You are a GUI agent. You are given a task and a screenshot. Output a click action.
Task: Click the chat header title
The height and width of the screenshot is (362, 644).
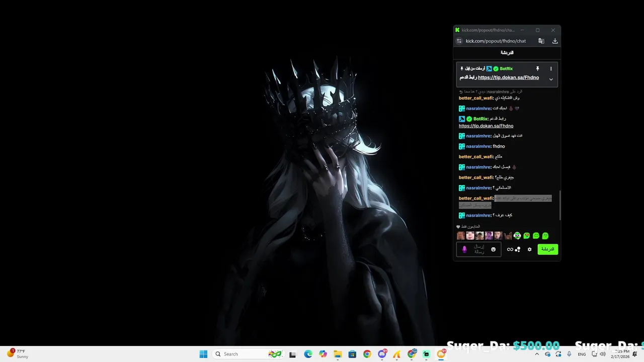507,53
